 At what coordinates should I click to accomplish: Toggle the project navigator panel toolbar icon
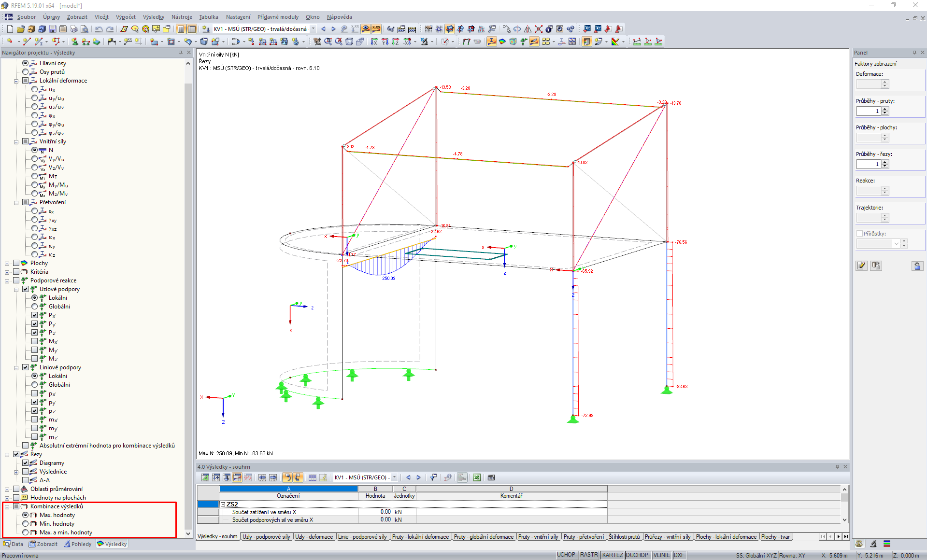[x=181, y=29]
